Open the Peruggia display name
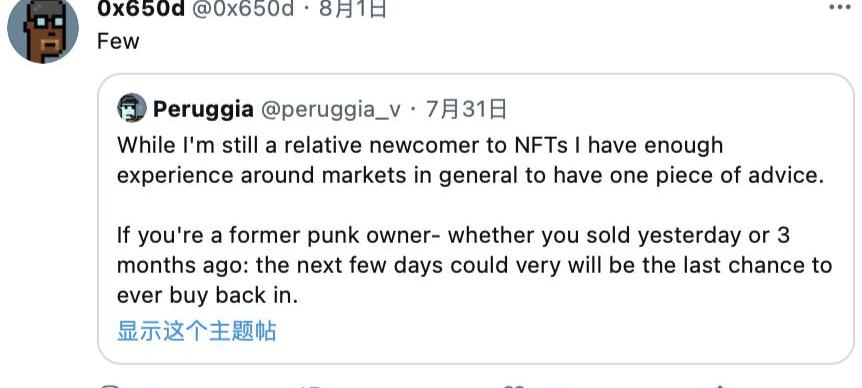This screenshot has height=388, width=862. tap(203, 109)
